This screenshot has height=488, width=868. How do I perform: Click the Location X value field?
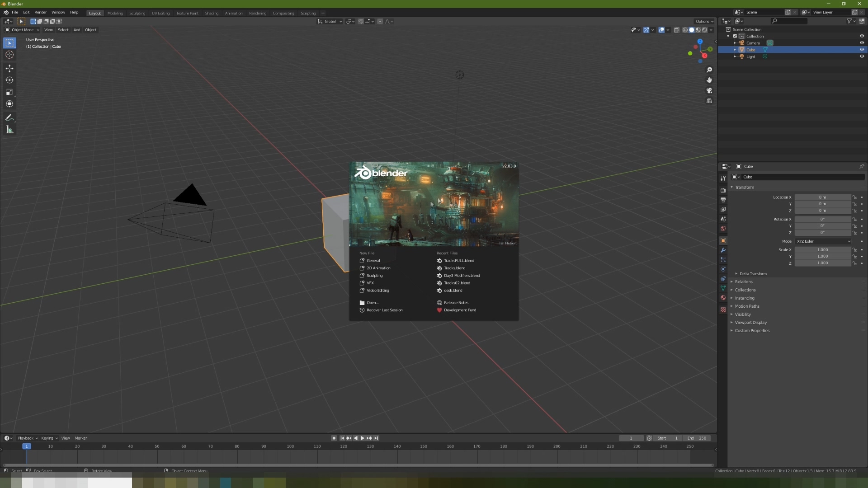click(x=822, y=197)
